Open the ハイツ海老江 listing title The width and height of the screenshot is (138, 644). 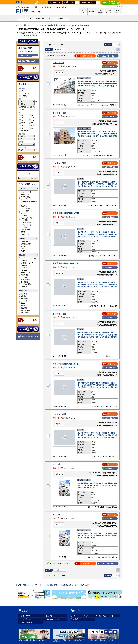(58, 62)
